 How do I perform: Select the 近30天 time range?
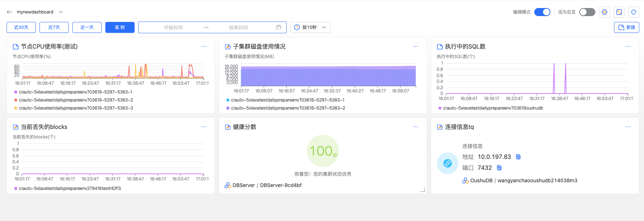tap(21, 27)
